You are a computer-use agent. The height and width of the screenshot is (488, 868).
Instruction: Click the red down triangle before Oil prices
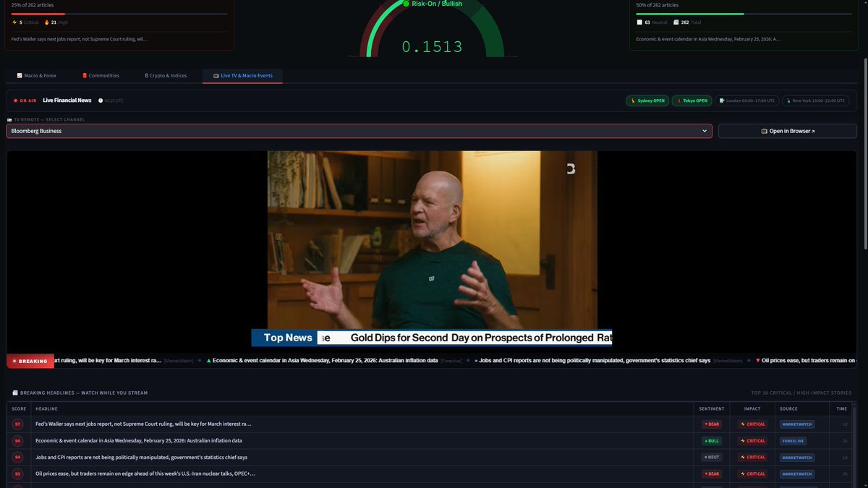coord(757,360)
